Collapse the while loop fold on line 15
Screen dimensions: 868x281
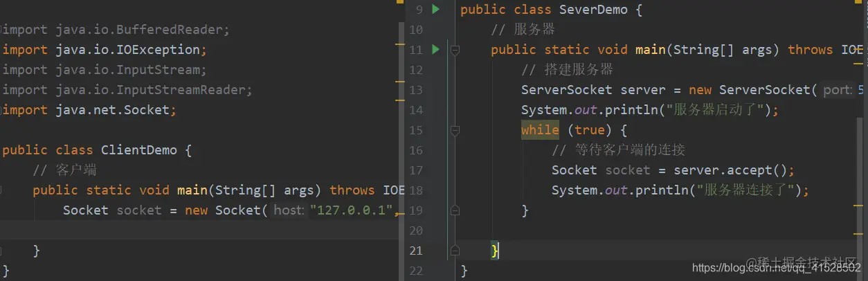coord(455,130)
